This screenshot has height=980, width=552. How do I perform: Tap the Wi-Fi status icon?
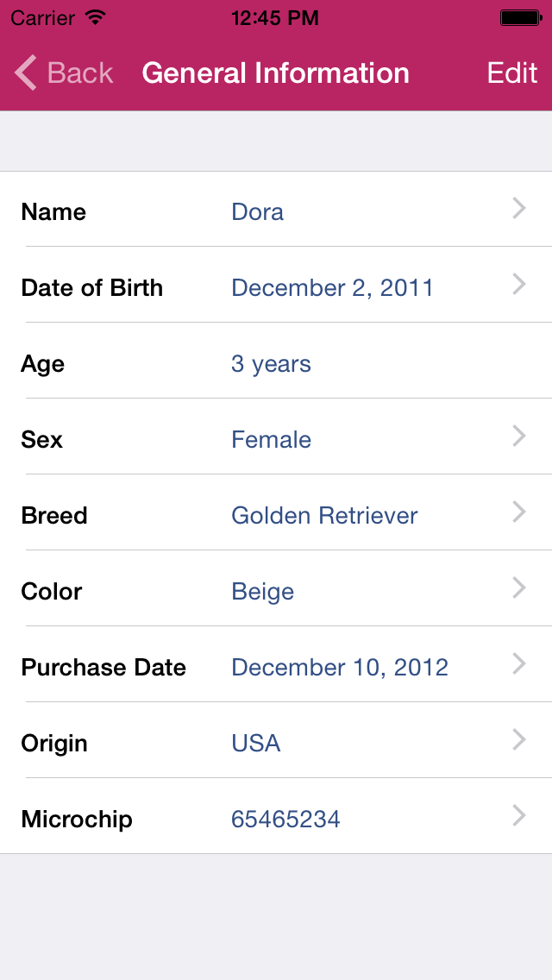pyautogui.click(x=96, y=17)
